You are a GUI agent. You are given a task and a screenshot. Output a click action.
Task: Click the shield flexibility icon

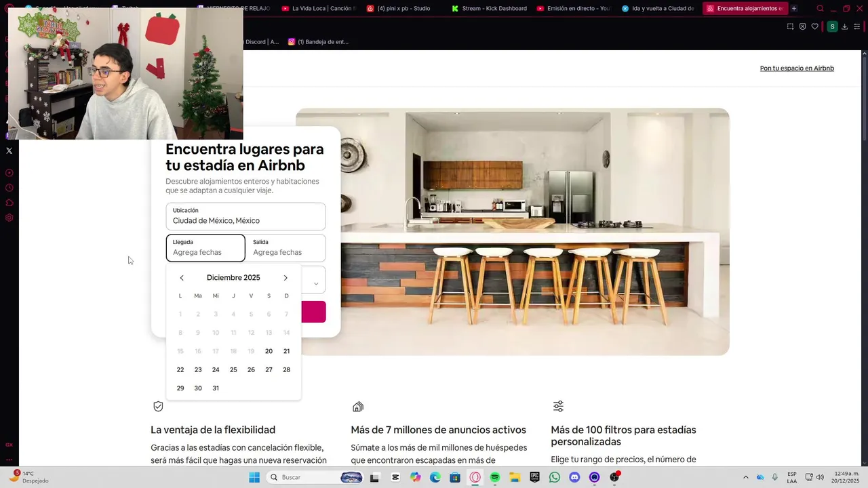click(x=158, y=407)
